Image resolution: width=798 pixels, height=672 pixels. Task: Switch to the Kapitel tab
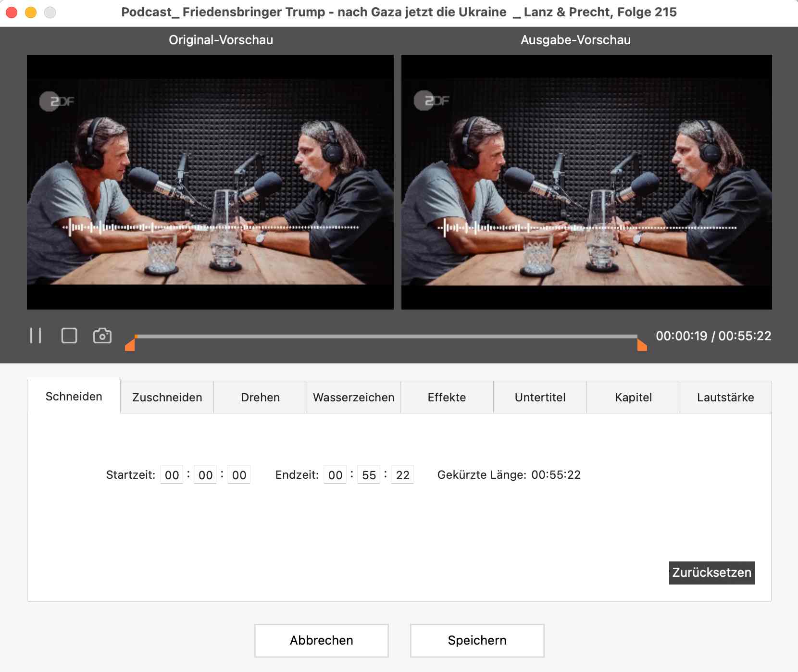point(633,398)
